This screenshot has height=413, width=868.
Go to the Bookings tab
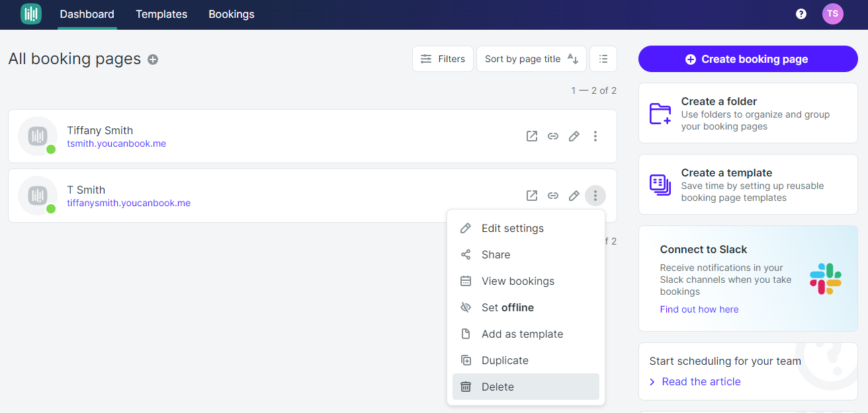[x=232, y=14]
